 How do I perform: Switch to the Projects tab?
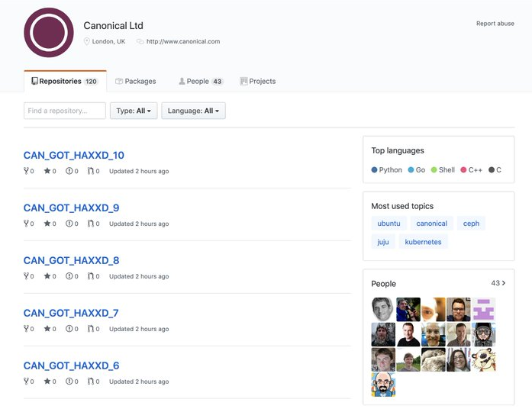[x=258, y=81]
